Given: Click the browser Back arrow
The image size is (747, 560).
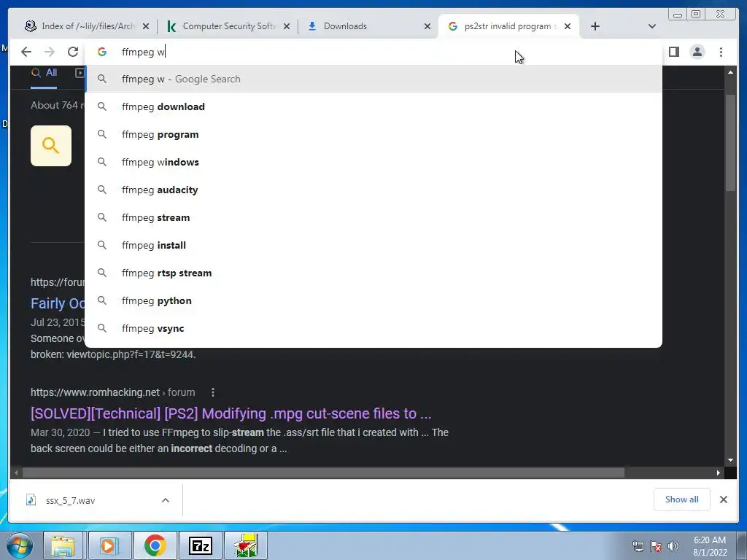Looking at the screenshot, I should pos(26,52).
